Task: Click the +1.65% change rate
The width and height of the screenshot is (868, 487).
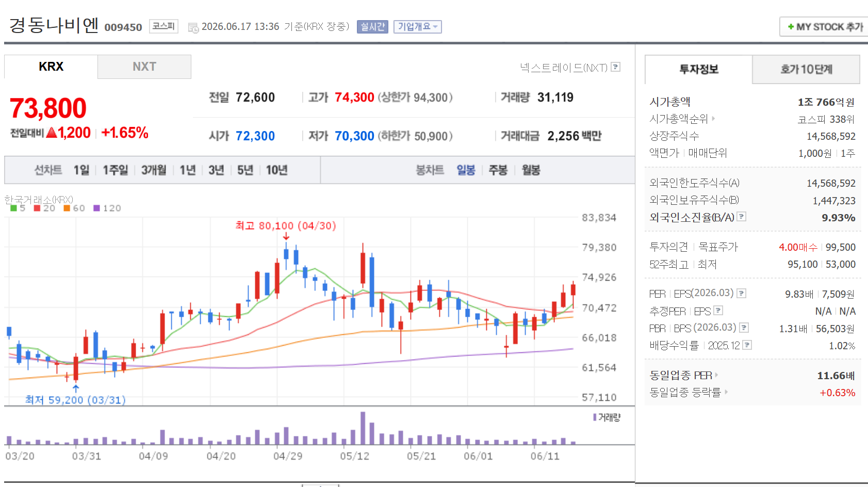Action: 125,133
